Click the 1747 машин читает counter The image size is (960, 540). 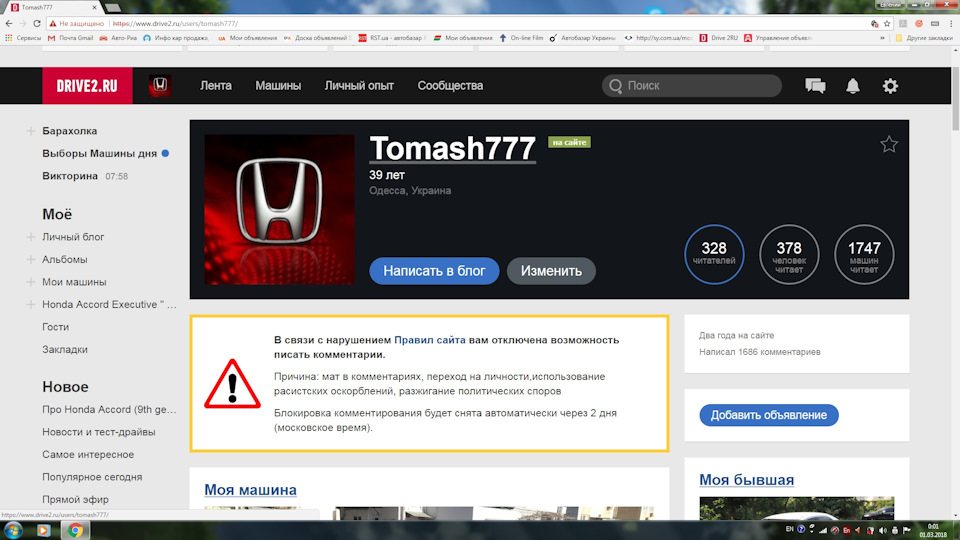tap(864, 254)
